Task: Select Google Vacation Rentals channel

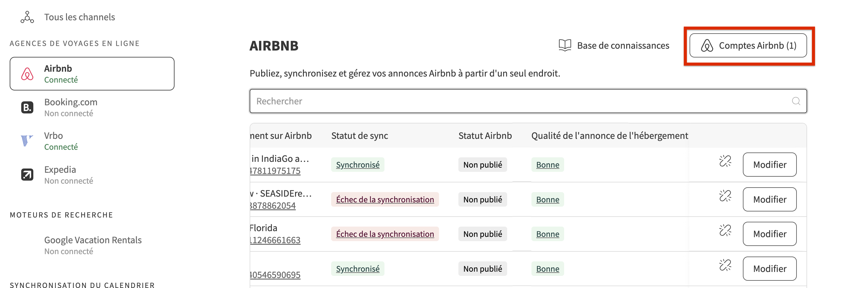Action: click(x=93, y=245)
